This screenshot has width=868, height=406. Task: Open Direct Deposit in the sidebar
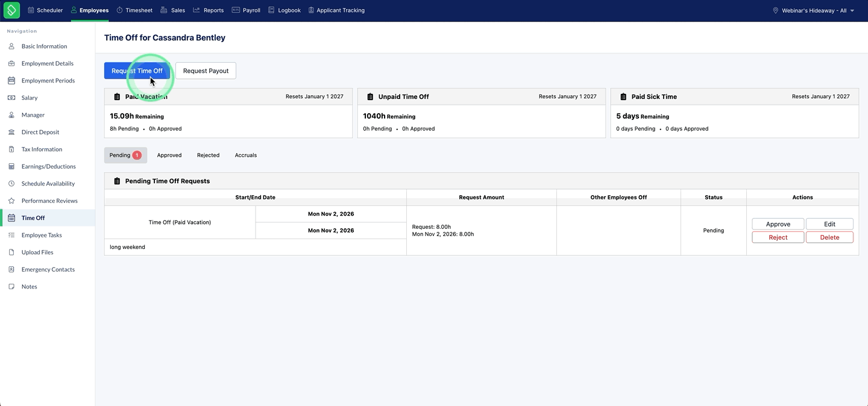[x=48, y=132]
